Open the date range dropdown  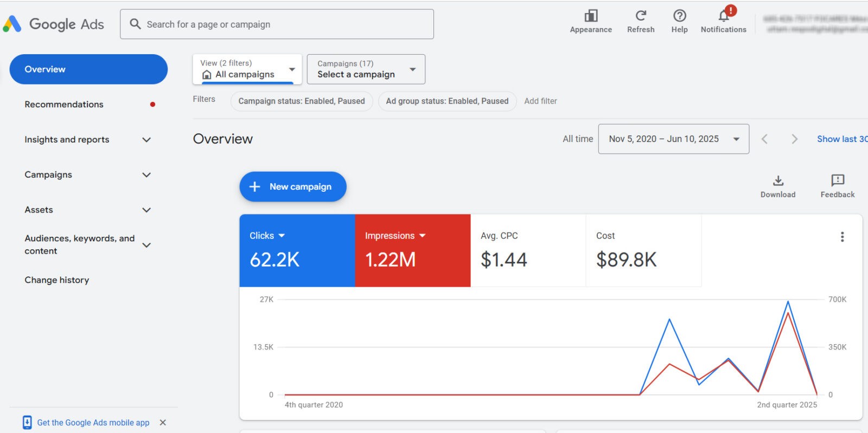point(674,139)
